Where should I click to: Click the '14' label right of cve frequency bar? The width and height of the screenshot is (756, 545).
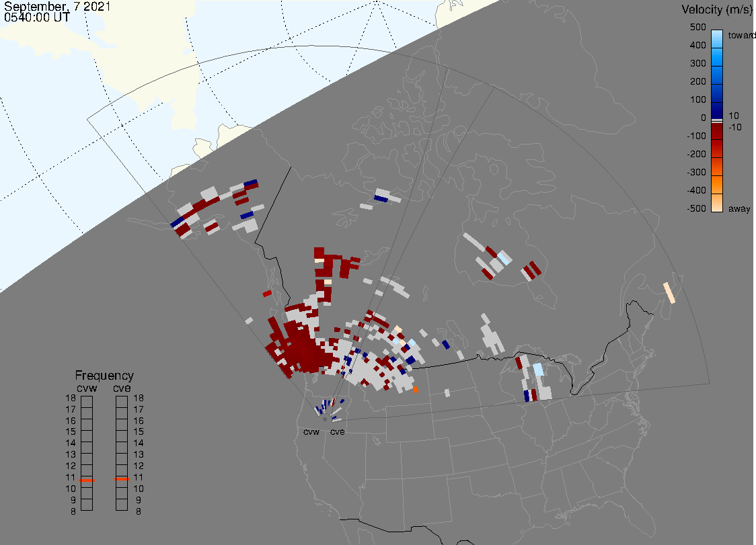(x=139, y=444)
